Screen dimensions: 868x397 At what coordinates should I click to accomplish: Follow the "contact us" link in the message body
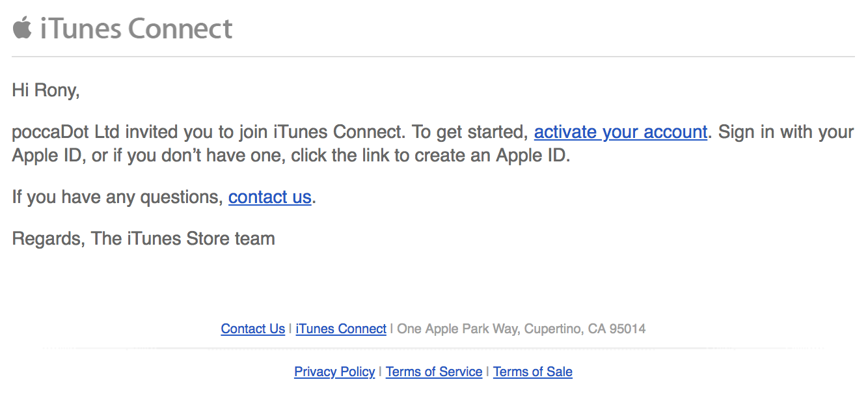(270, 197)
